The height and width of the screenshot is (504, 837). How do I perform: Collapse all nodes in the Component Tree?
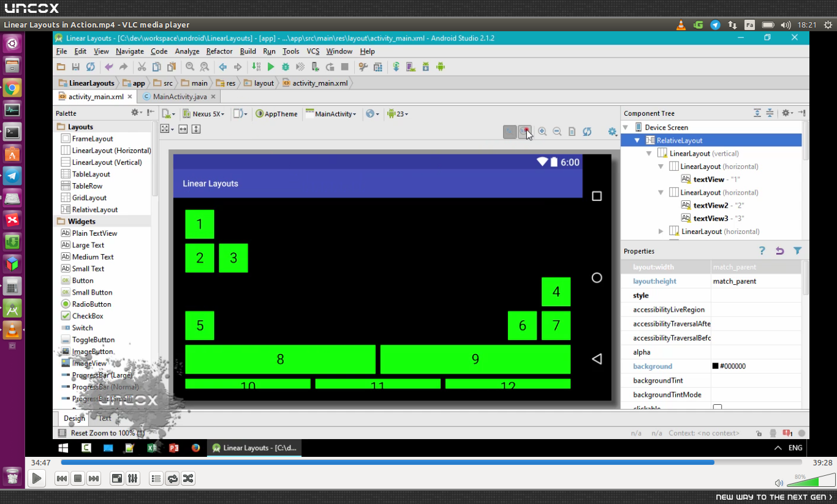[x=770, y=113]
